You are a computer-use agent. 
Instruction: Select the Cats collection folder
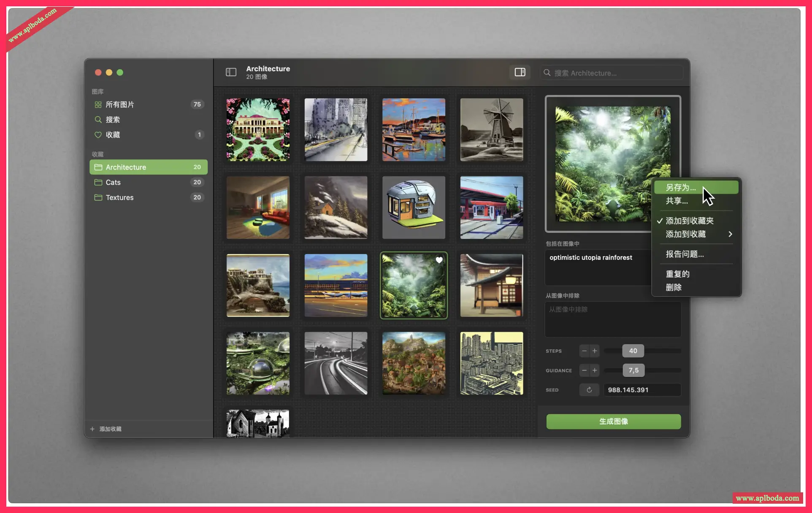tap(113, 182)
